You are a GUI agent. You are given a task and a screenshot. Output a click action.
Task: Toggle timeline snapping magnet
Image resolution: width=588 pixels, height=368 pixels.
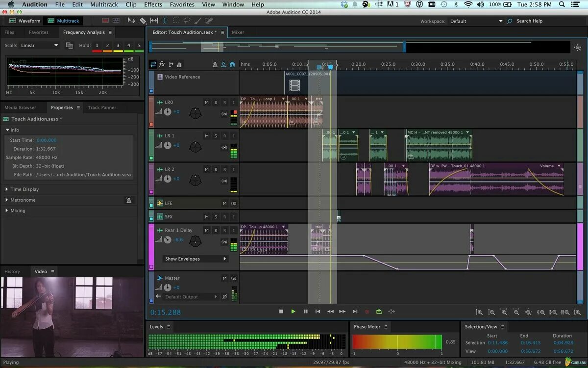(x=232, y=64)
